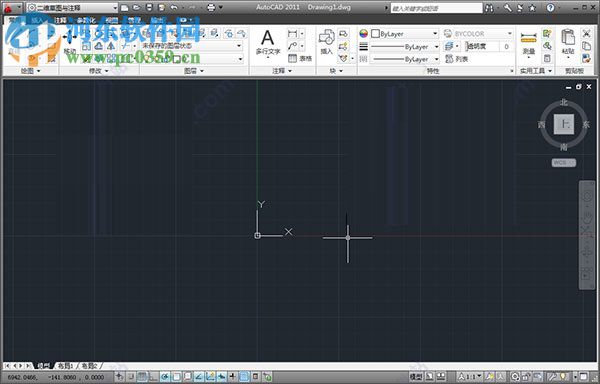600x384 pixels.
Task: Open the help question mark icon
Action: click(550, 8)
